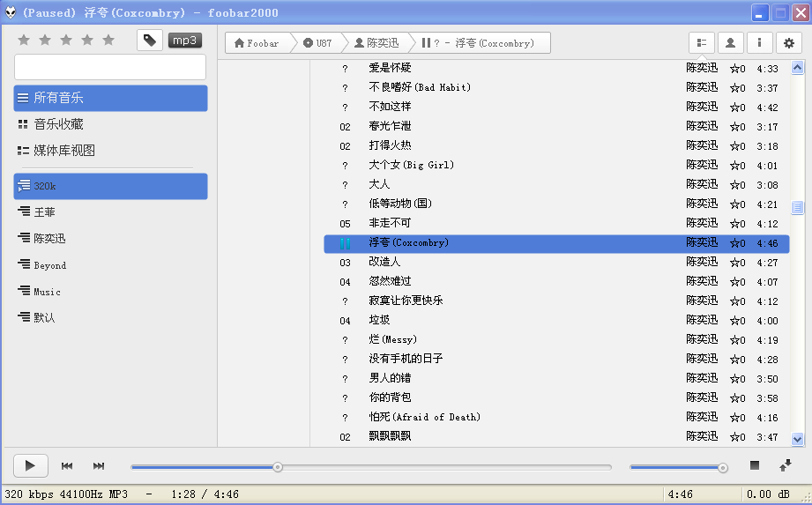Click Foobar home breadcrumb
812x505 pixels.
tap(257, 43)
